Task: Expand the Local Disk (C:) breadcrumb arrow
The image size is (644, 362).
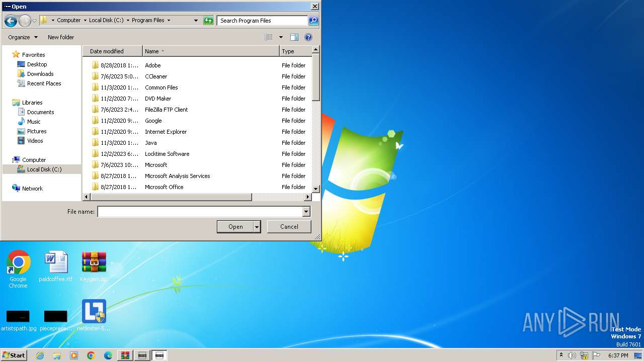Action: [x=128, y=21]
